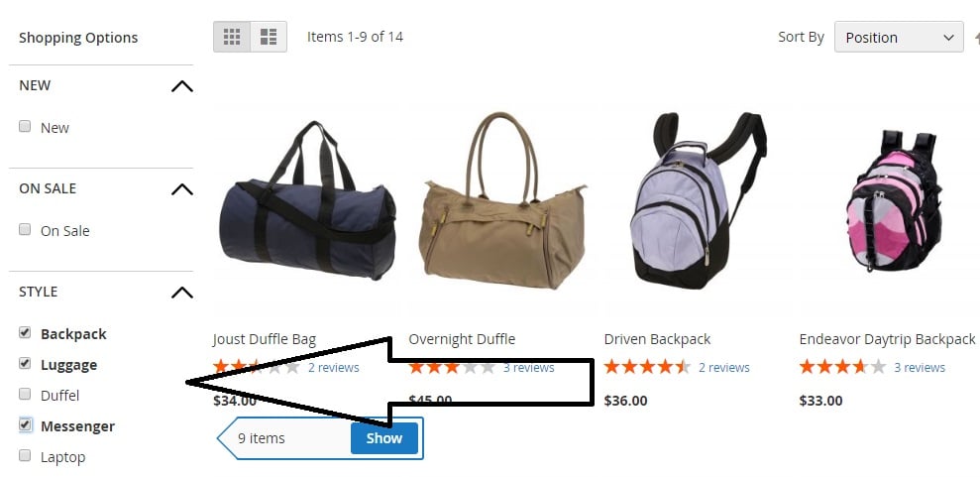This screenshot has height=477, width=980.
Task: Uncheck the Backpack style checkbox
Action: [x=25, y=332]
